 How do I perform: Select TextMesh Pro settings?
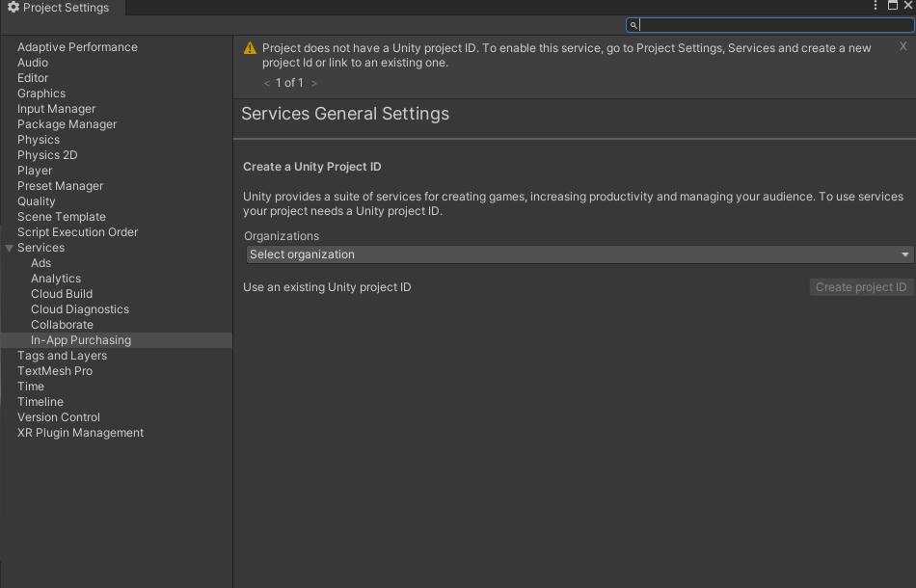pyautogui.click(x=55, y=371)
